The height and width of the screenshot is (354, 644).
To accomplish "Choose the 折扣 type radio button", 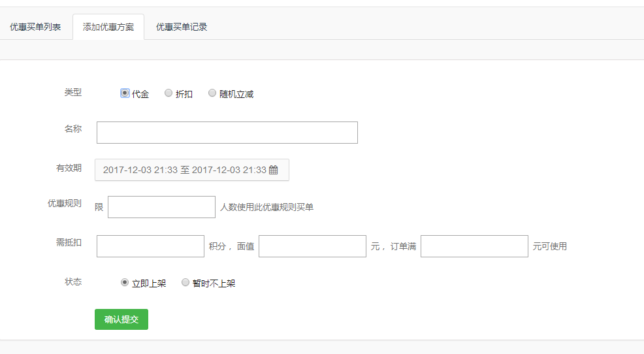I will pos(169,93).
